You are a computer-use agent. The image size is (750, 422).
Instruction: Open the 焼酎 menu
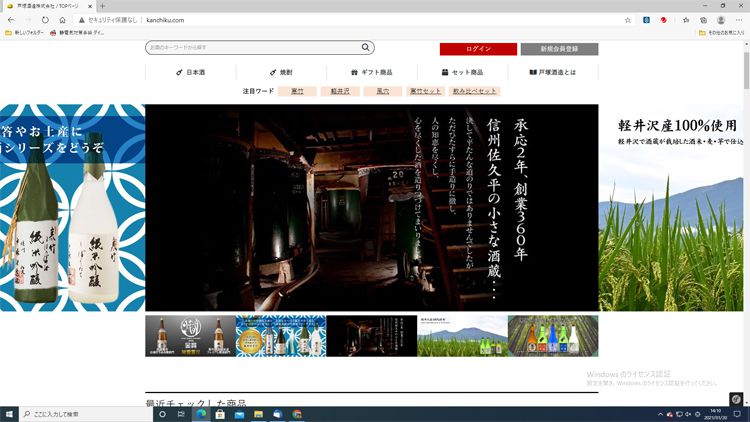(x=281, y=72)
